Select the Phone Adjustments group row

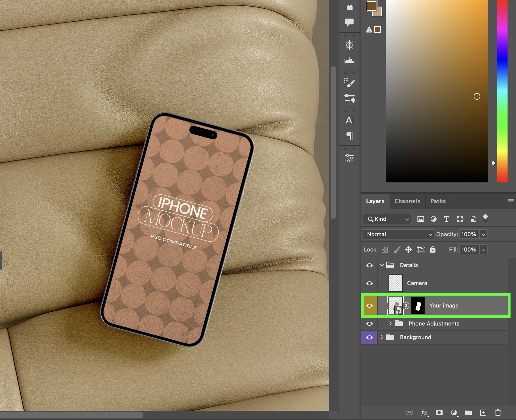tap(443, 324)
